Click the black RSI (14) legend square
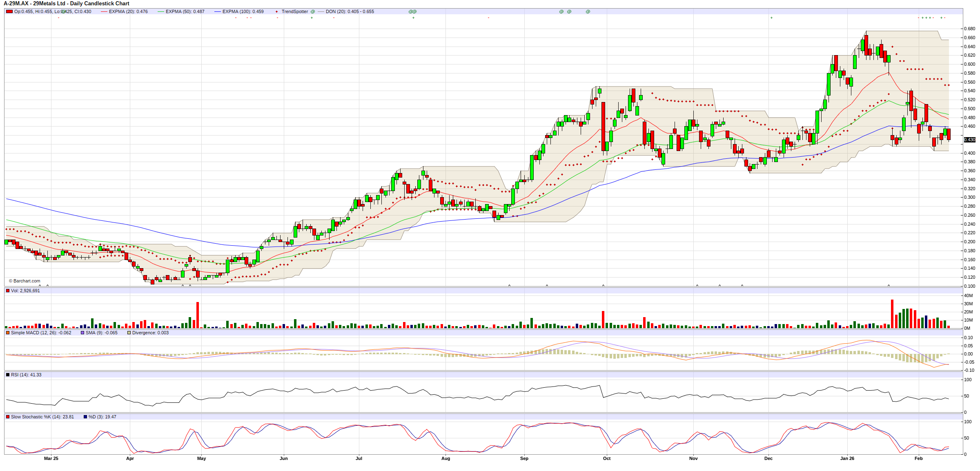 click(8, 375)
